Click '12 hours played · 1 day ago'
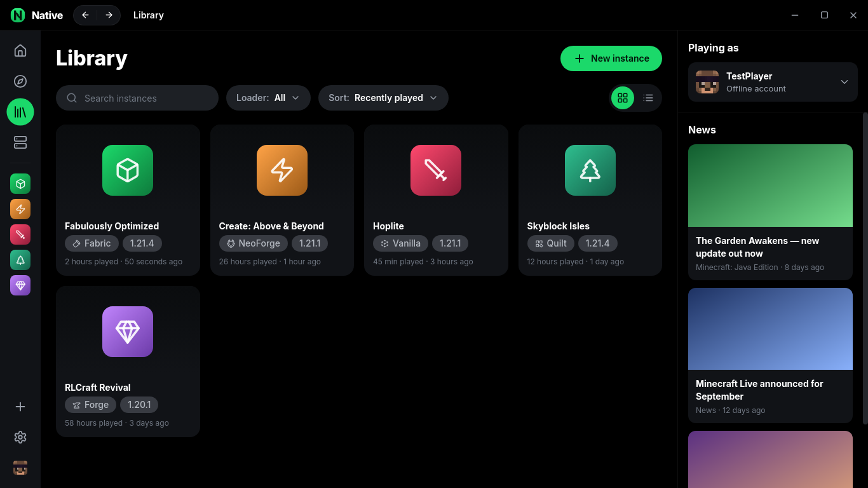 [576, 262]
